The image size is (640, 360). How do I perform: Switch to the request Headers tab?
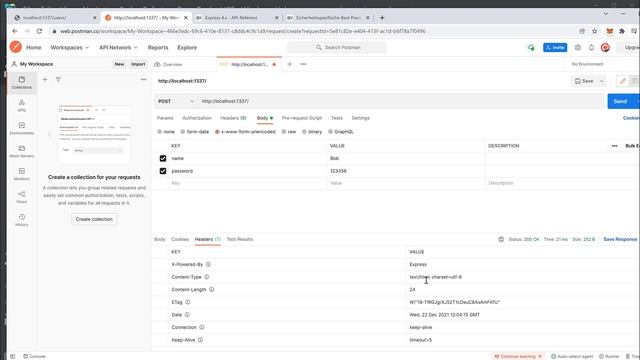pyautogui.click(x=233, y=118)
